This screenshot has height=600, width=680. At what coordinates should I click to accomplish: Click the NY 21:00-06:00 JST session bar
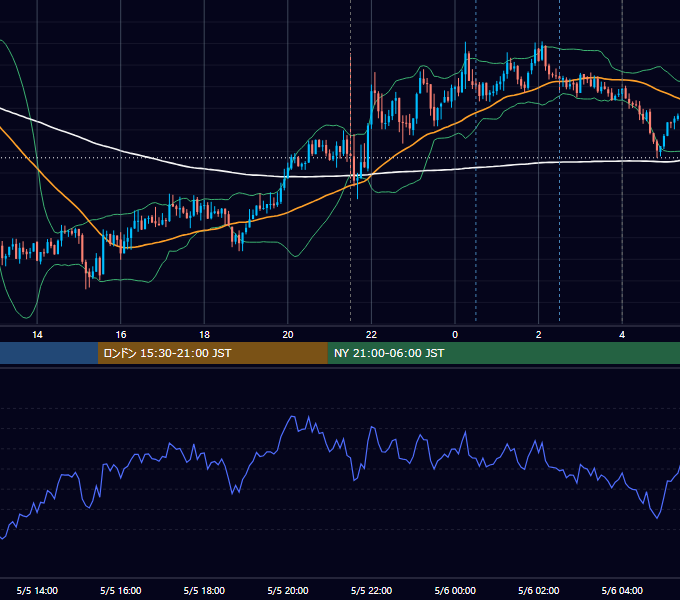(x=503, y=353)
